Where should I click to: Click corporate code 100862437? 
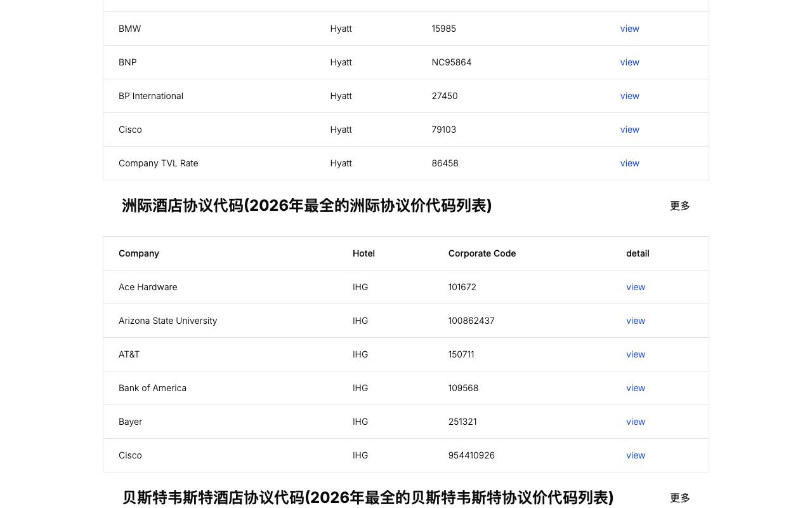471,321
